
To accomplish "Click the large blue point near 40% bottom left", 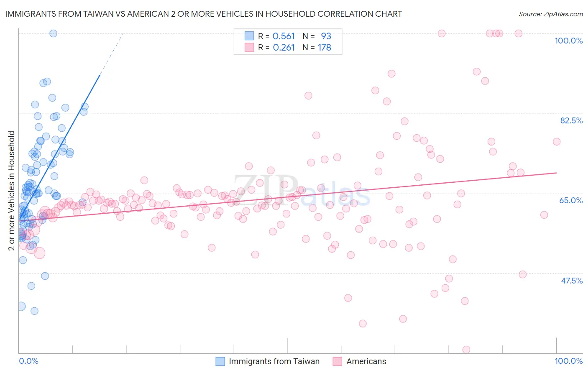I will 20,307.
